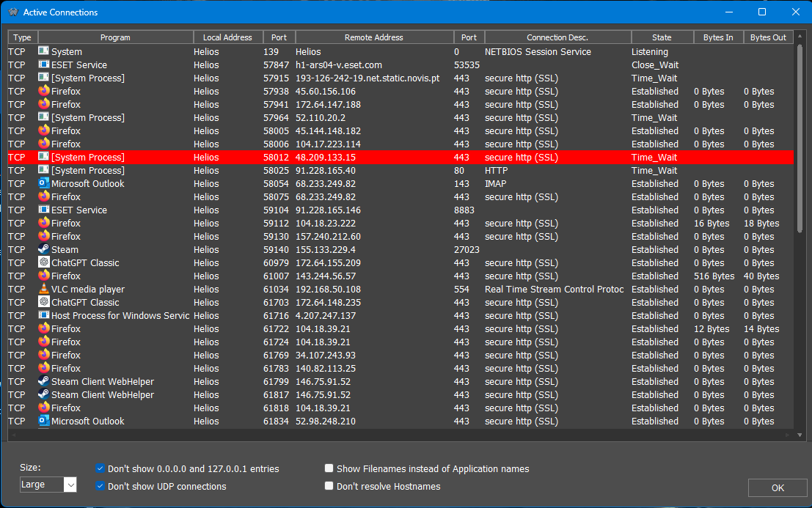
Task: Click ChatGPT Classic icon in 172.64.148.235 row
Action: pyautogui.click(x=43, y=302)
